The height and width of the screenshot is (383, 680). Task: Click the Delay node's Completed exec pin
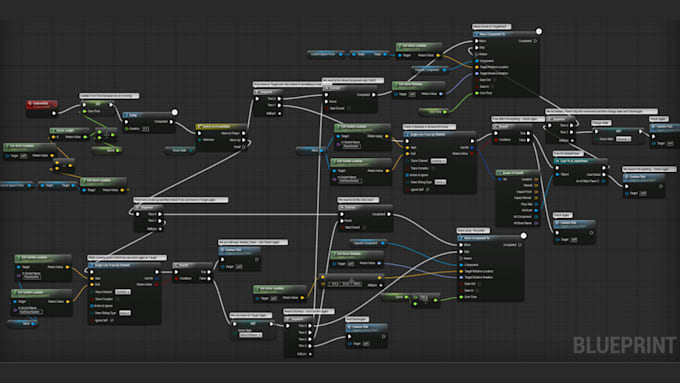click(x=171, y=122)
